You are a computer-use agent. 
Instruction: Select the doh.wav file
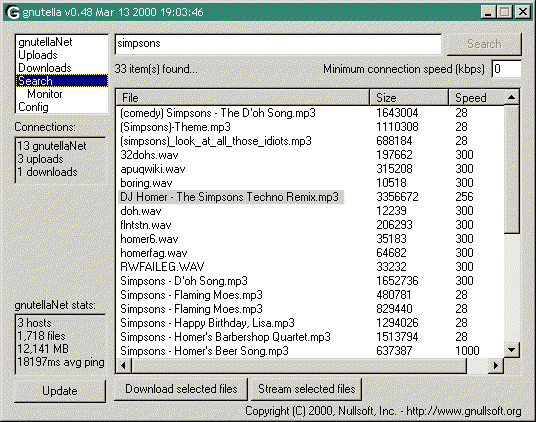pyautogui.click(x=140, y=211)
